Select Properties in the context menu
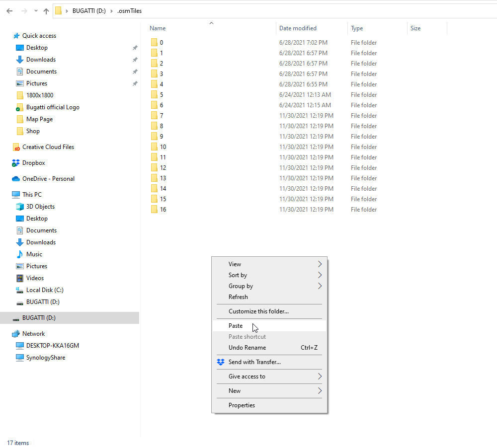497x448 pixels. [242, 405]
